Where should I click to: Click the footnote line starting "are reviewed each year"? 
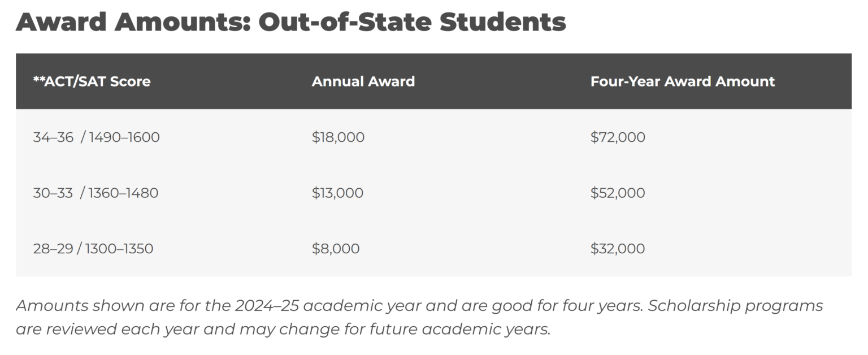[x=283, y=330]
